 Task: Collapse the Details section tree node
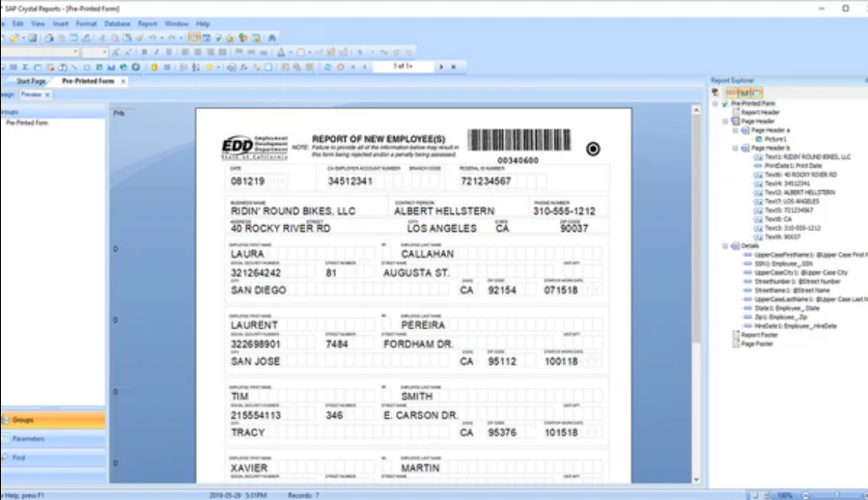point(725,246)
